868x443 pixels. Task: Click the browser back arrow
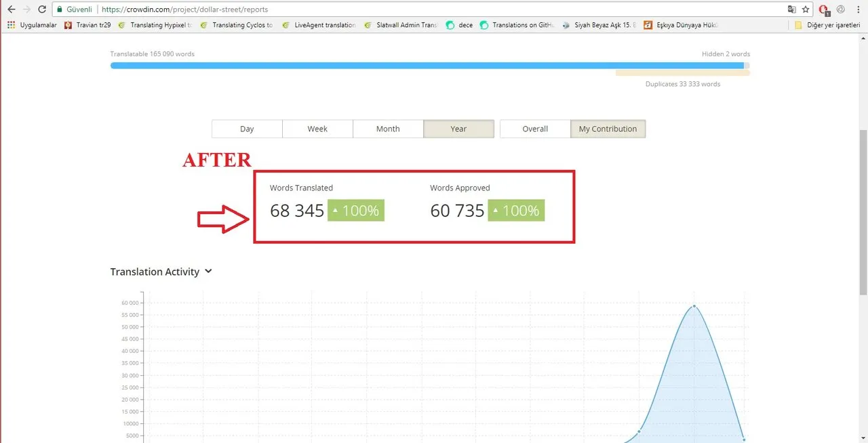tap(11, 9)
